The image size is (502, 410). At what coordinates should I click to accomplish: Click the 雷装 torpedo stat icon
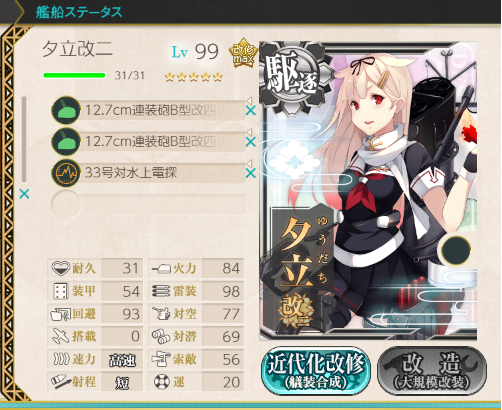click(161, 291)
